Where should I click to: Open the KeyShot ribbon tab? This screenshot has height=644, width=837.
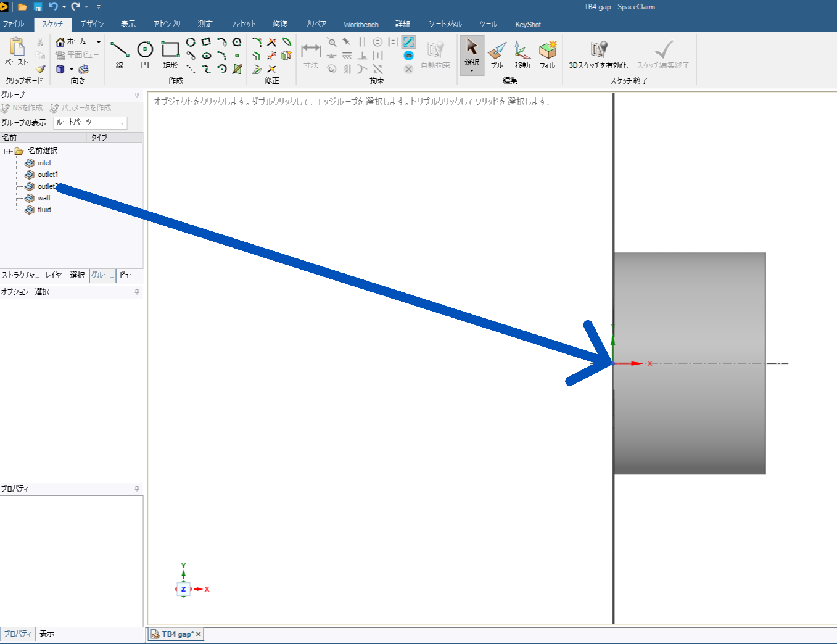528,25
